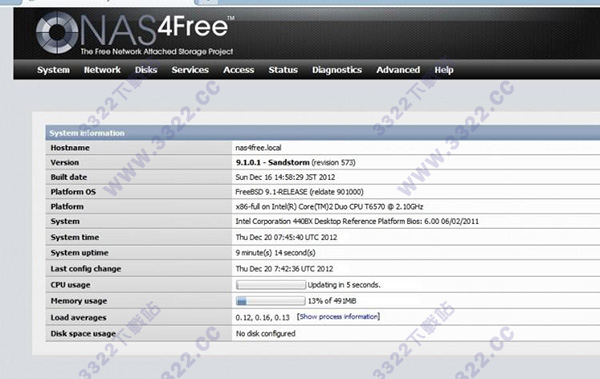Click the Updating in 5 seconds text

point(344,285)
